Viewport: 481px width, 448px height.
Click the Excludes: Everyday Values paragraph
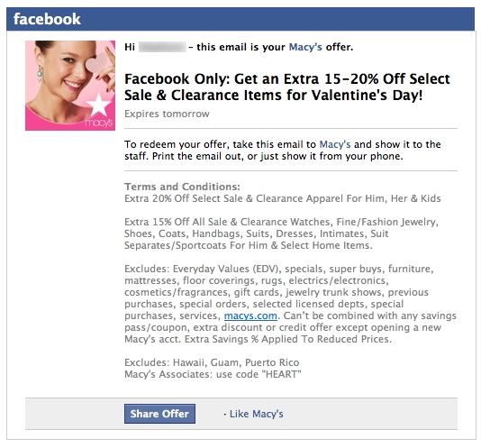pos(290,304)
